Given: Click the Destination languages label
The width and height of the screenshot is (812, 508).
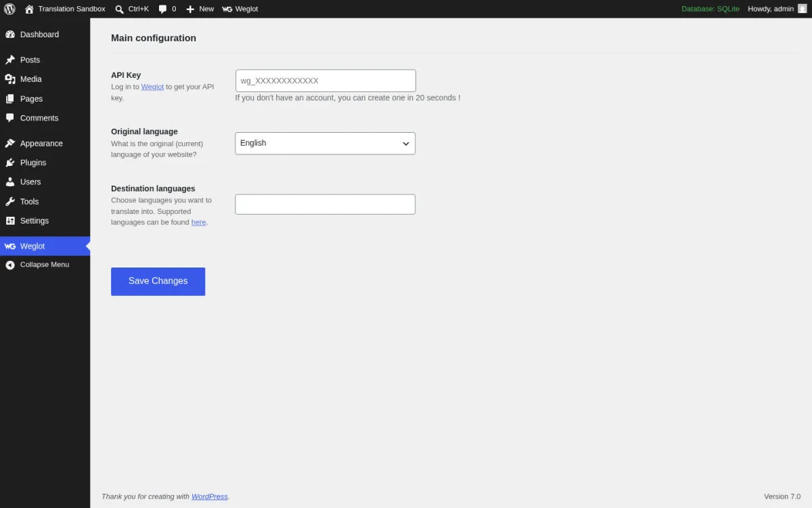Looking at the screenshot, I should pos(153,188).
